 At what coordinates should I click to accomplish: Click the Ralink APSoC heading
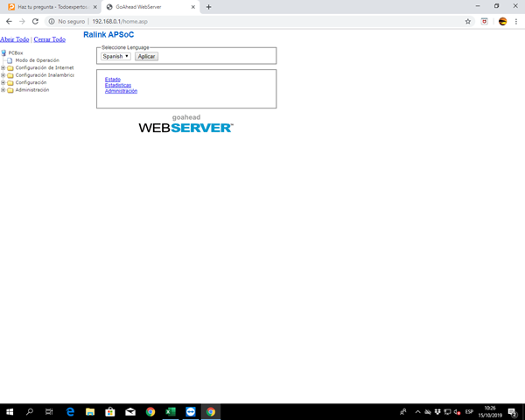[108, 35]
